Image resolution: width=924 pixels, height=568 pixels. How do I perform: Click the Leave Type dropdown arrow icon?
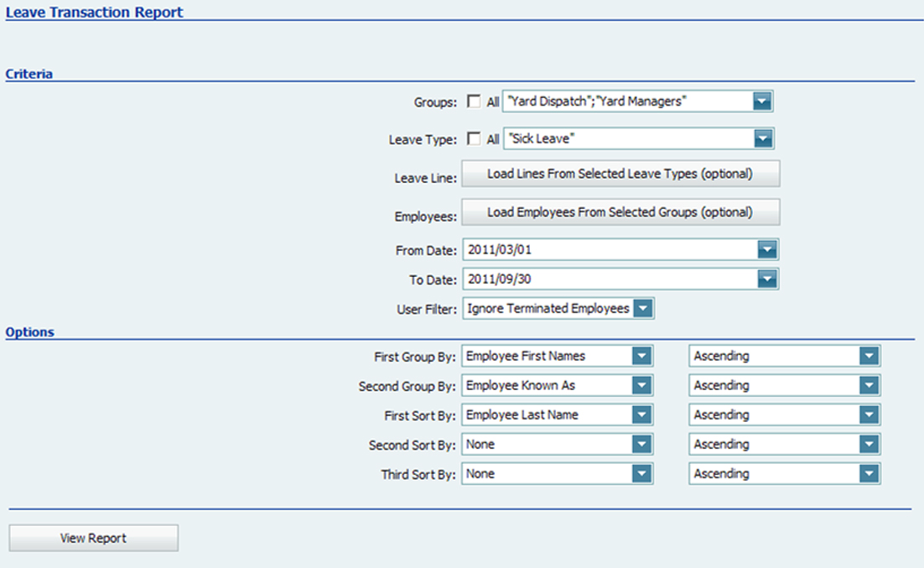(762, 138)
